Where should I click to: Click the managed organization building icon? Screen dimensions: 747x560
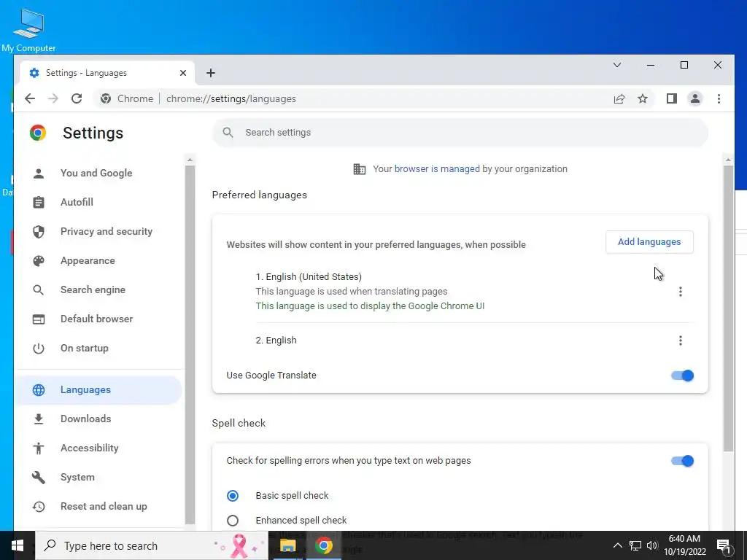pos(359,169)
